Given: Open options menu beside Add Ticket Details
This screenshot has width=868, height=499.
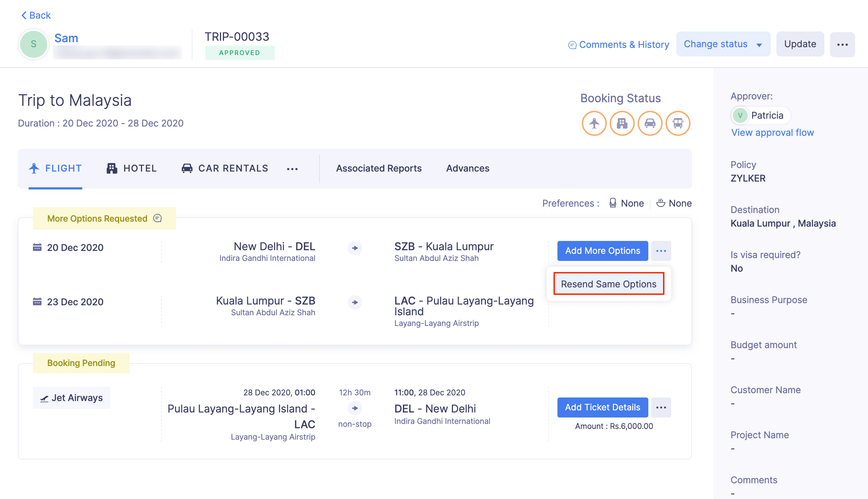Looking at the screenshot, I should 661,407.
